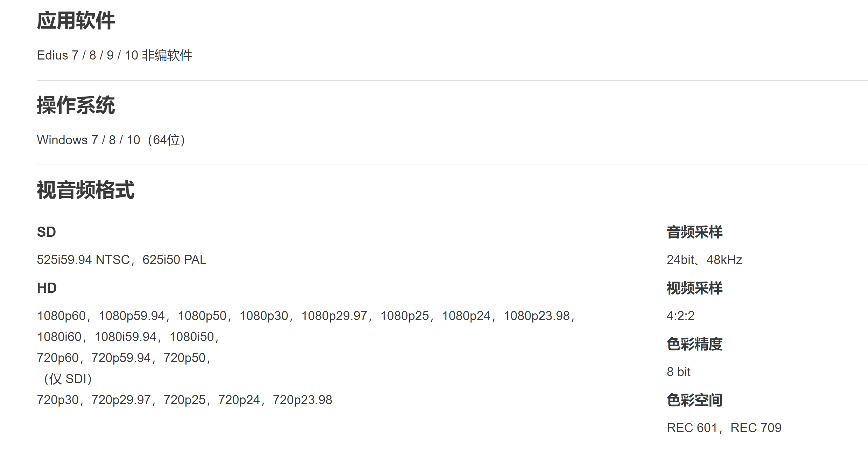Click the 1080i59.94 format entry
The image size is (868, 450).
tap(125, 337)
